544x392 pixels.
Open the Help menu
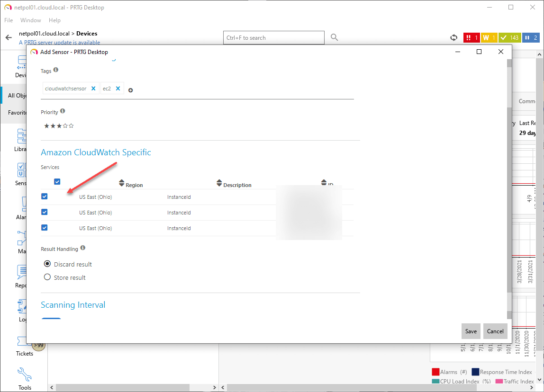pyautogui.click(x=54, y=20)
